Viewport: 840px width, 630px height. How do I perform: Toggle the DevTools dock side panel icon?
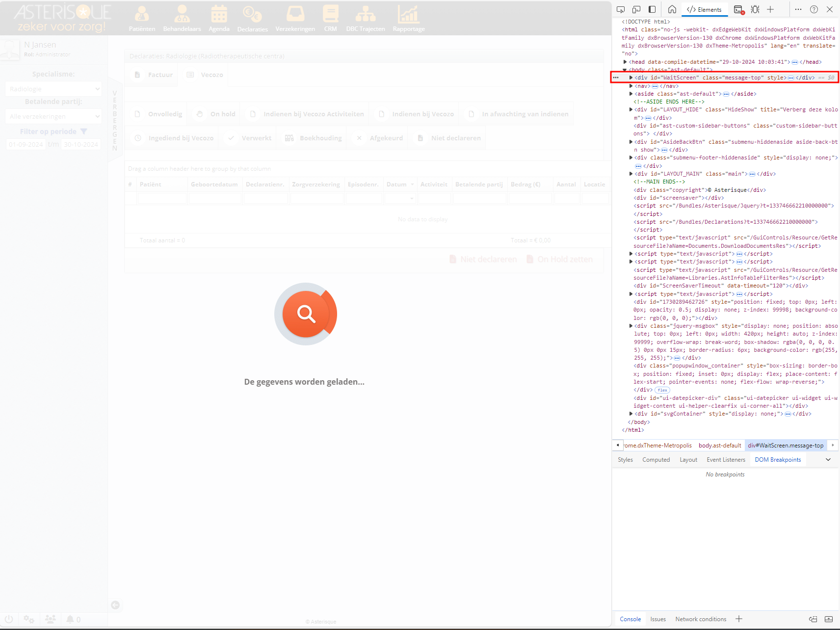(x=652, y=9)
